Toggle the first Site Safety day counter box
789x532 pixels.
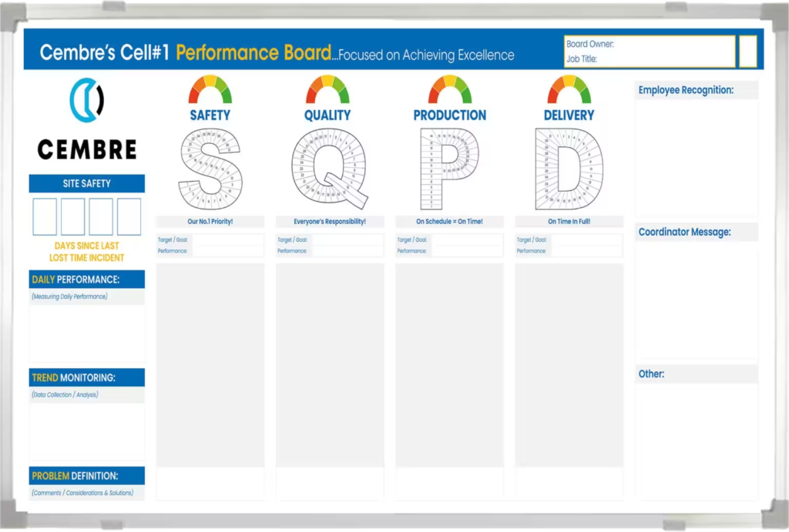pos(44,216)
